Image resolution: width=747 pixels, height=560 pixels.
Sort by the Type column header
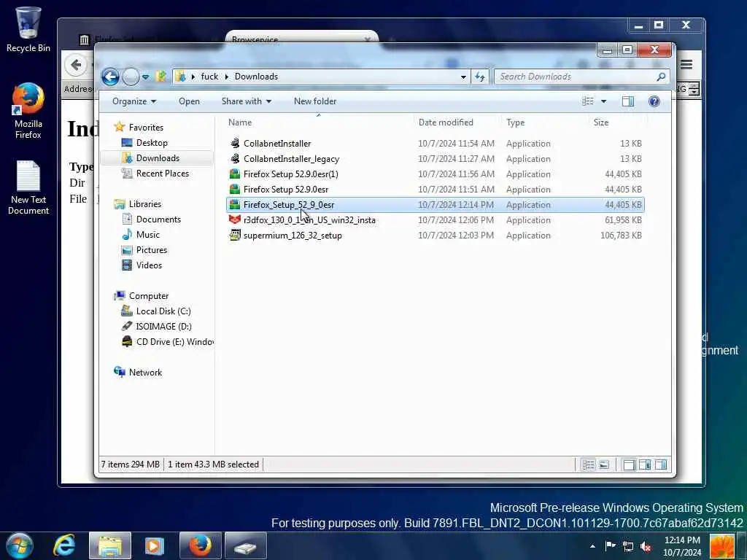click(x=515, y=122)
